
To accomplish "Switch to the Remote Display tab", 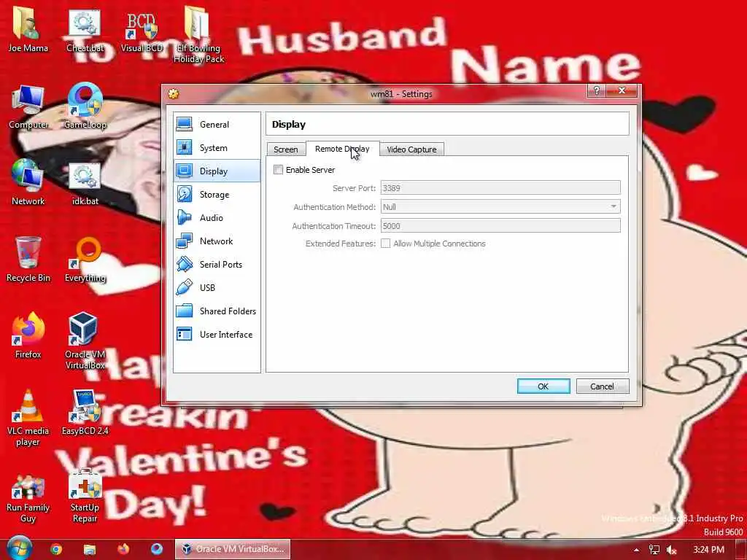I will click(342, 149).
